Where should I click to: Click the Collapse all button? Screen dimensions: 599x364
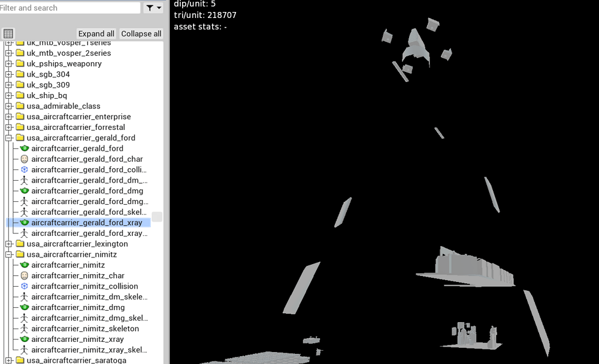pos(141,34)
